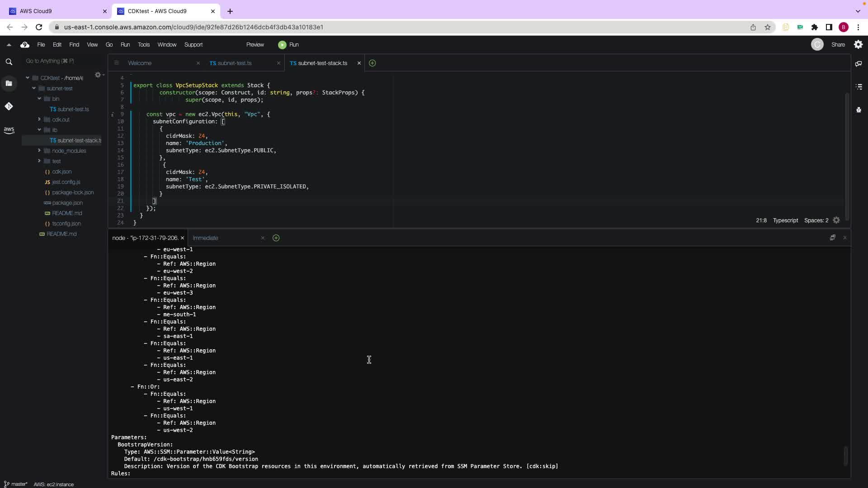Collapse the subnet-test folder
This screenshot has width=868, height=488.
click(x=34, y=89)
